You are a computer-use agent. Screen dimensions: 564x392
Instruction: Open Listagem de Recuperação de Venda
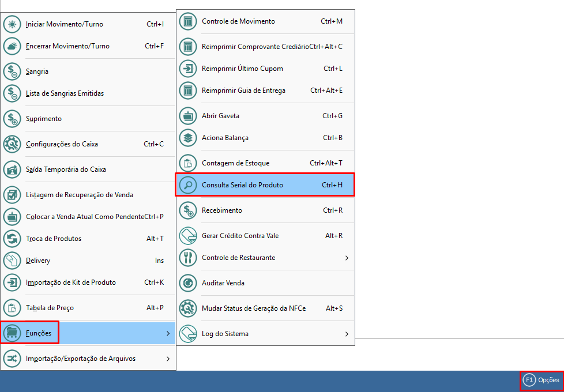[80, 195]
